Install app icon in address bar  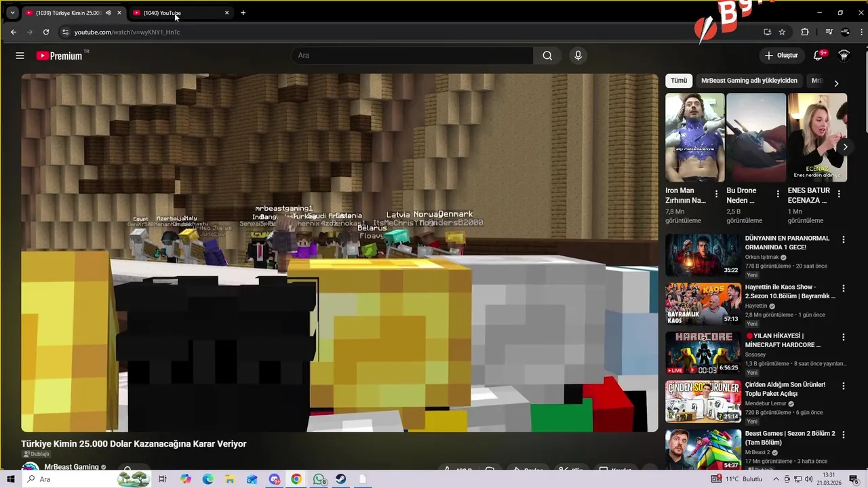click(767, 32)
